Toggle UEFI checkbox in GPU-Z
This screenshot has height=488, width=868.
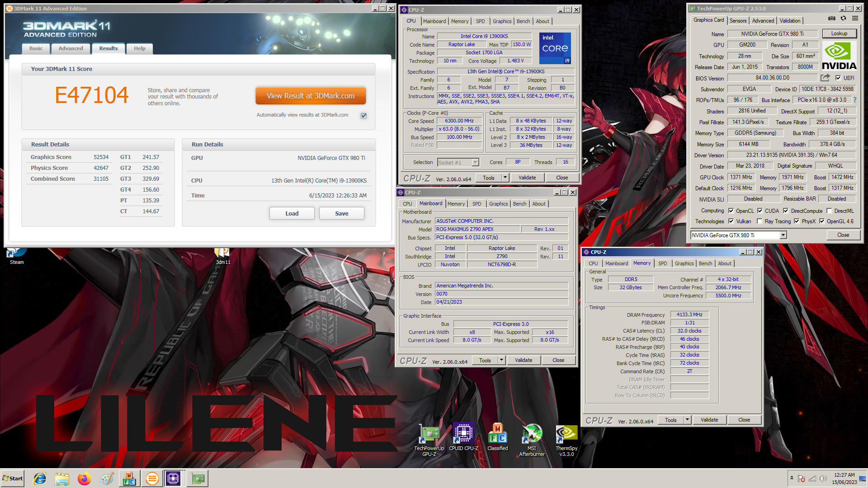(x=838, y=78)
